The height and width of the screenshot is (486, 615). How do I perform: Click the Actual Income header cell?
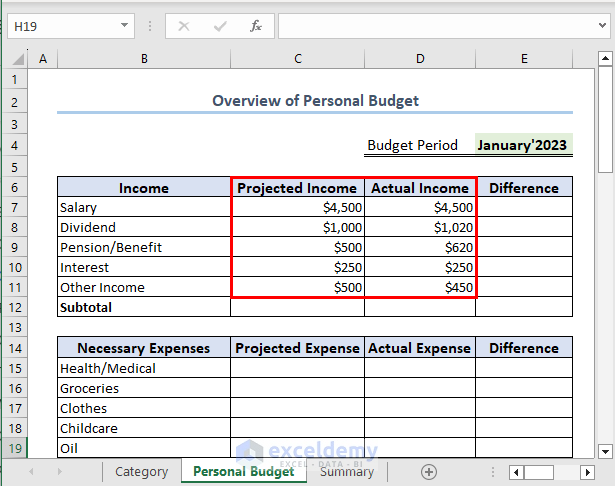pos(420,187)
